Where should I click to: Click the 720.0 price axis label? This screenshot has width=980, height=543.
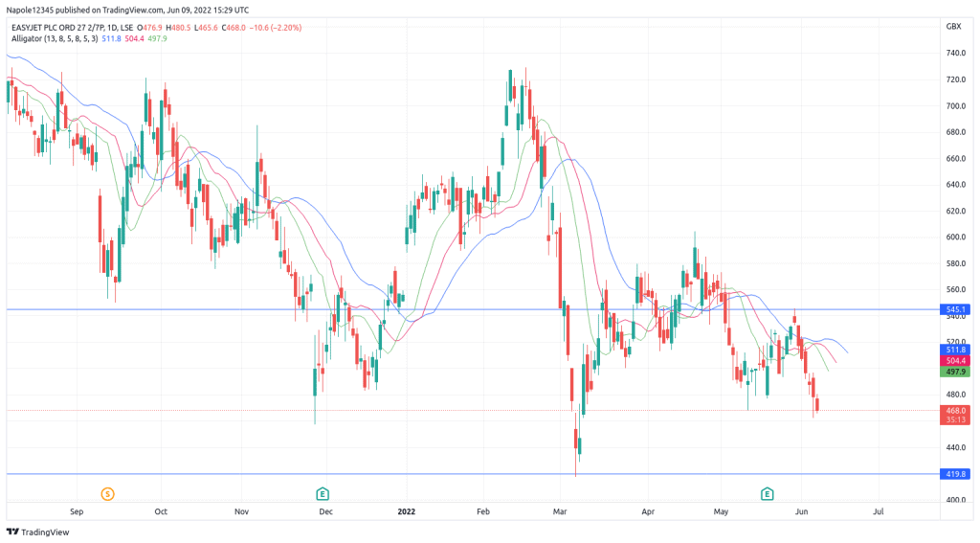956,79
